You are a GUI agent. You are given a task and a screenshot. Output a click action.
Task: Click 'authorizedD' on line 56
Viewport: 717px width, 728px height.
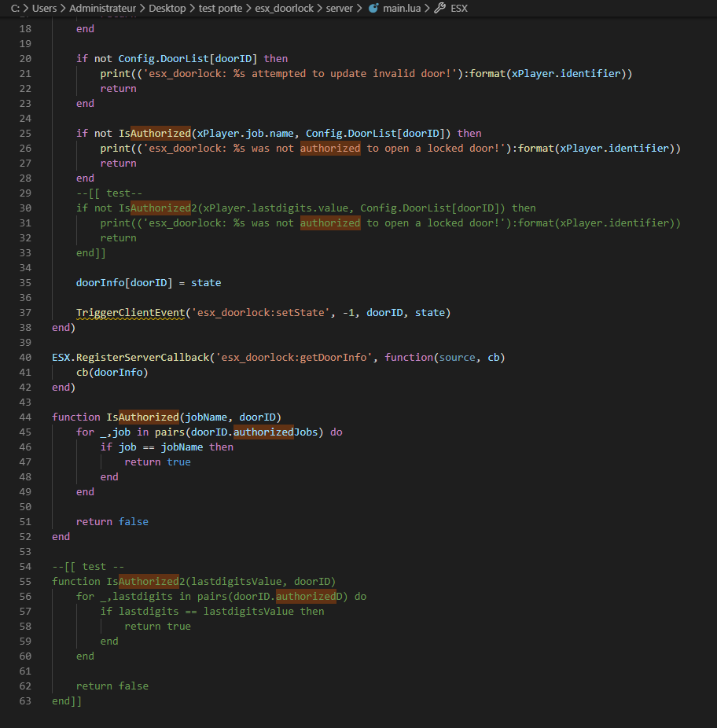point(309,597)
